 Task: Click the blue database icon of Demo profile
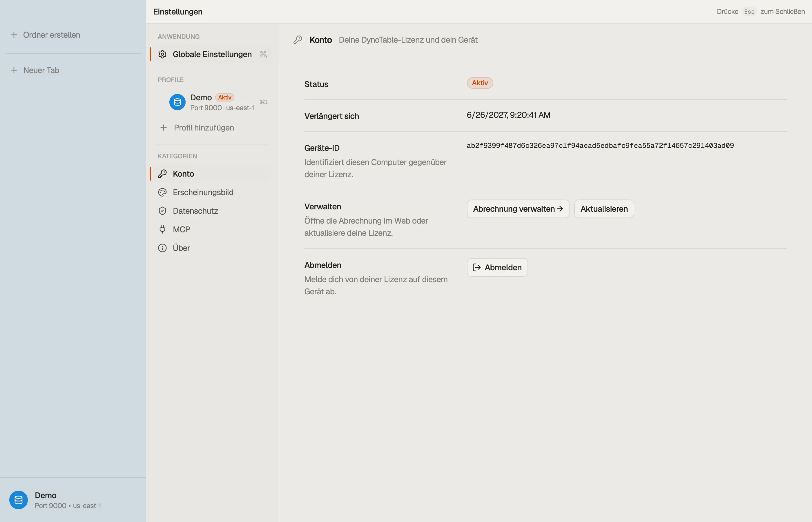[177, 102]
